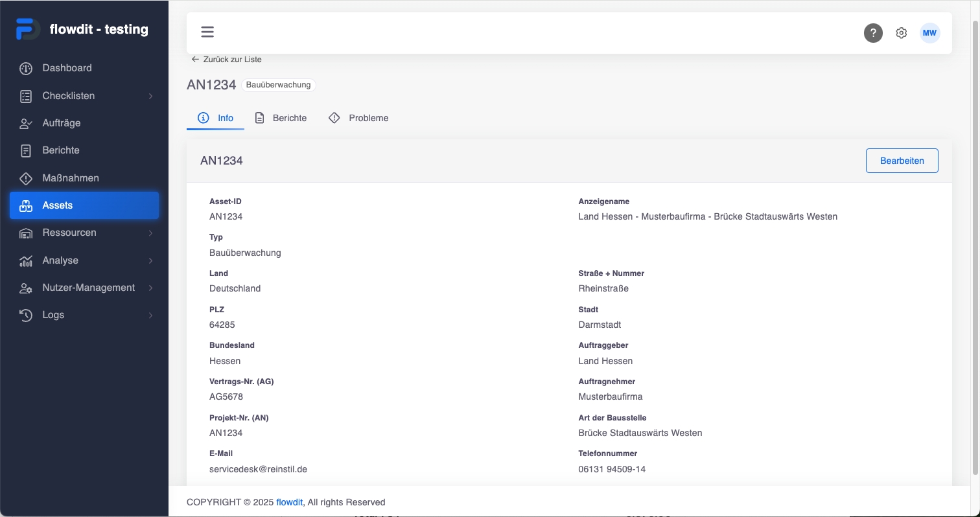The height and width of the screenshot is (517, 980).
Task: Click the Maßnahmen warning icon
Action: point(26,178)
